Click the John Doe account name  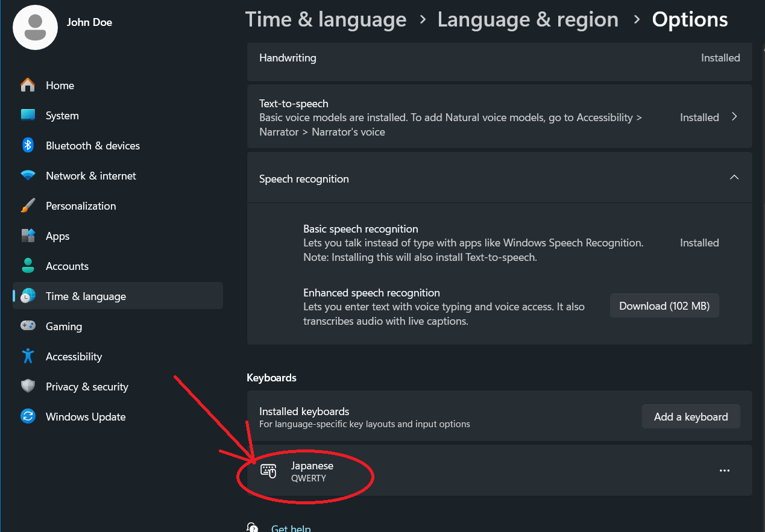tap(89, 22)
